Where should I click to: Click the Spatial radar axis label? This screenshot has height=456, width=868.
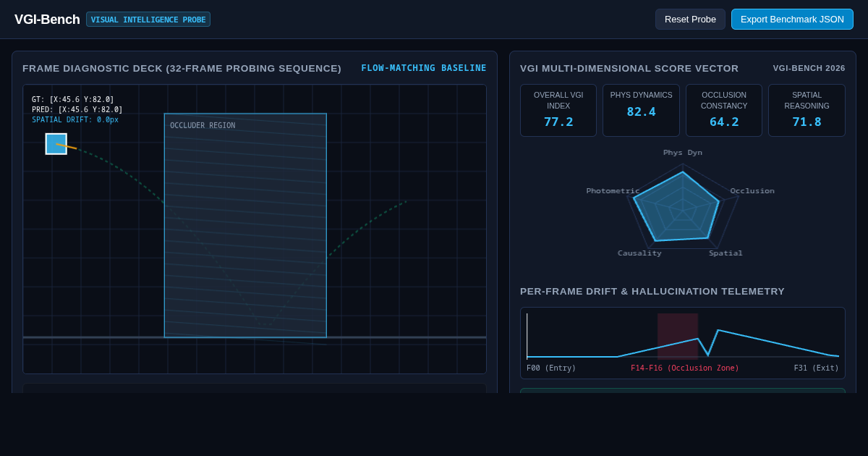[x=726, y=253]
